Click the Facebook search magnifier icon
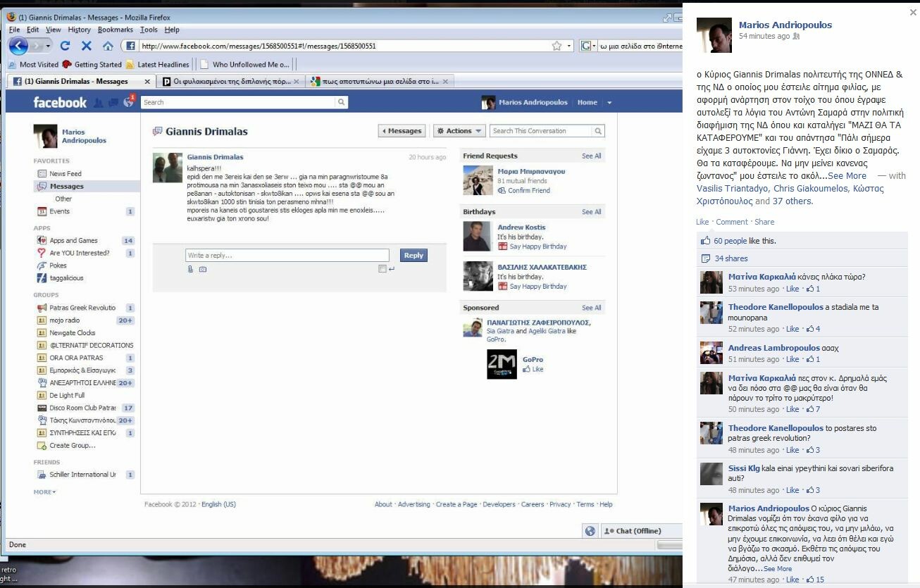The width and height of the screenshot is (920, 588). [341, 102]
